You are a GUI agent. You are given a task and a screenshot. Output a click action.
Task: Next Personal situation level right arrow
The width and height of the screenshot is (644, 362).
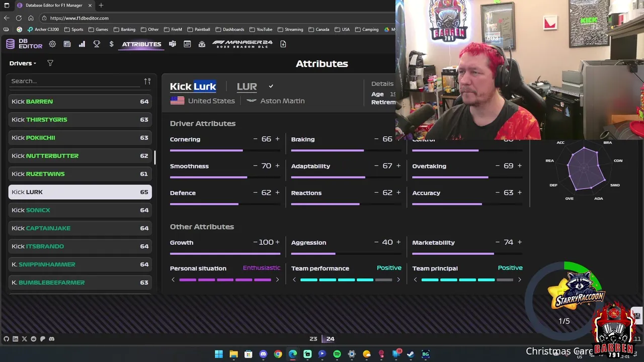pyautogui.click(x=277, y=280)
